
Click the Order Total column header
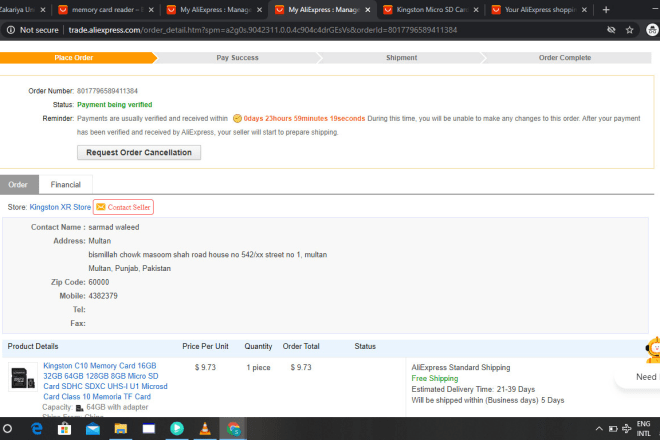coord(301,346)
